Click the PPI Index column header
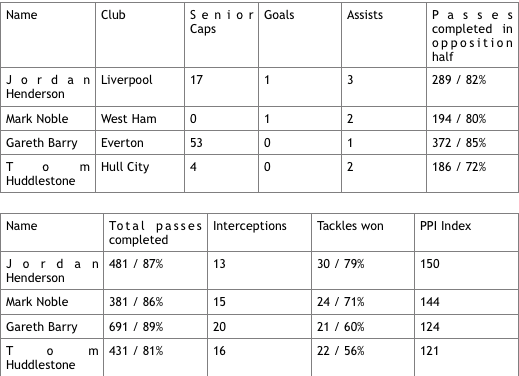The height and width of the screenshot is (376, 519). pos(467,233)
